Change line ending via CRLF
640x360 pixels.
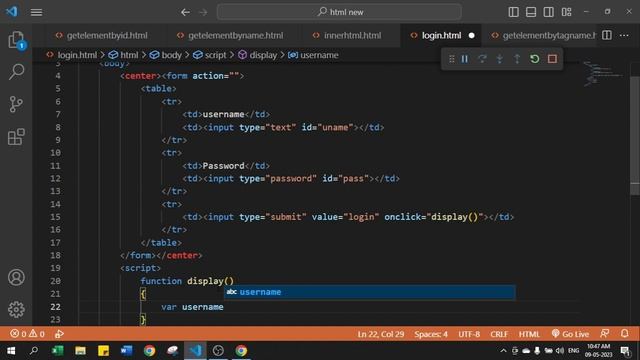click(499, 334)
